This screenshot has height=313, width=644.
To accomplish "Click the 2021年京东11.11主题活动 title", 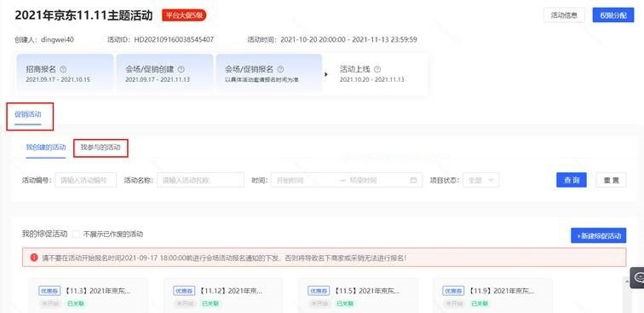I will pos(83,15).
